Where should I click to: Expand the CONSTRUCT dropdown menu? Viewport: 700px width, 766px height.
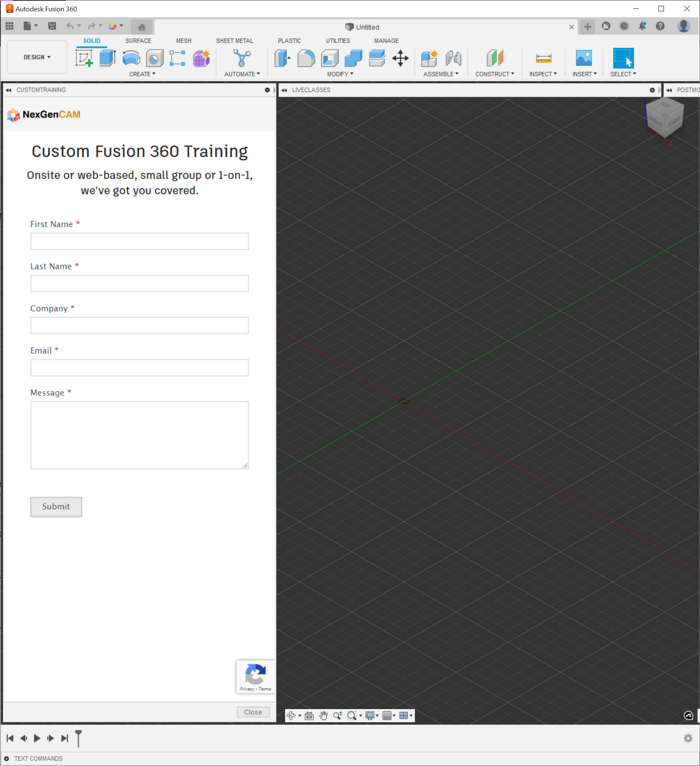[494, 74]
